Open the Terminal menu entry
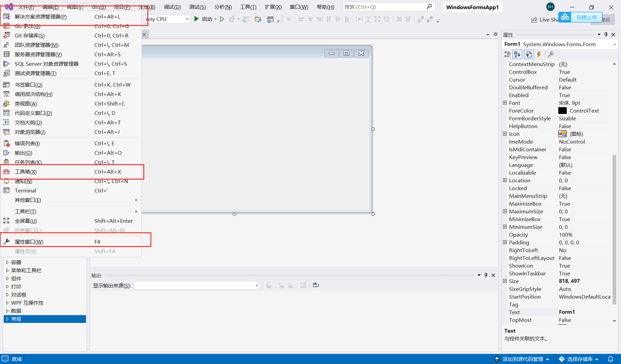Screen dimensions: 621x364 point(71,190)
